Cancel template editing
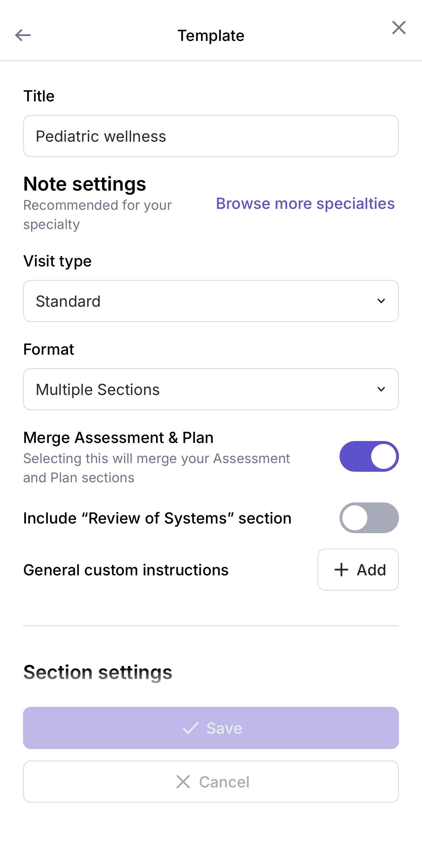 tap(211, 782)
